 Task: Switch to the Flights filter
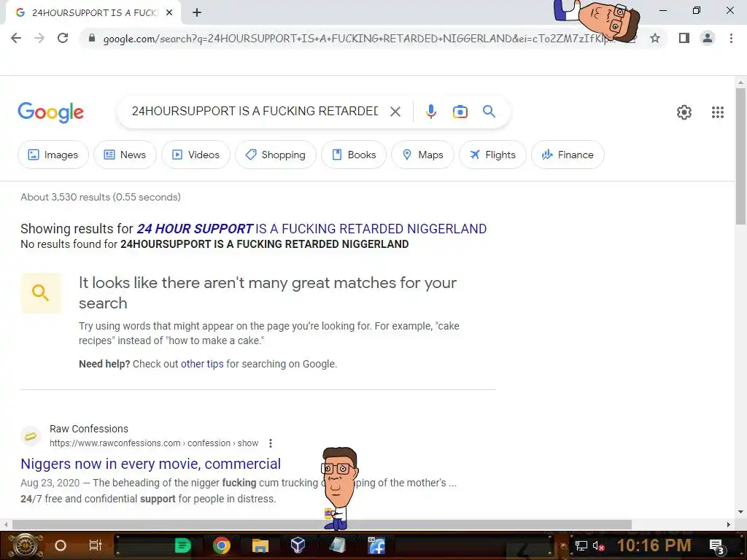(x=492, y=155)
